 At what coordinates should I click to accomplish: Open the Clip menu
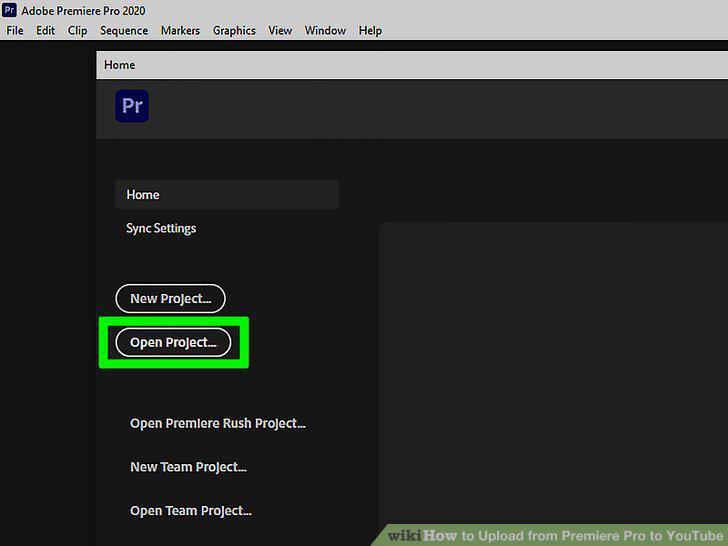pos(78,31)
